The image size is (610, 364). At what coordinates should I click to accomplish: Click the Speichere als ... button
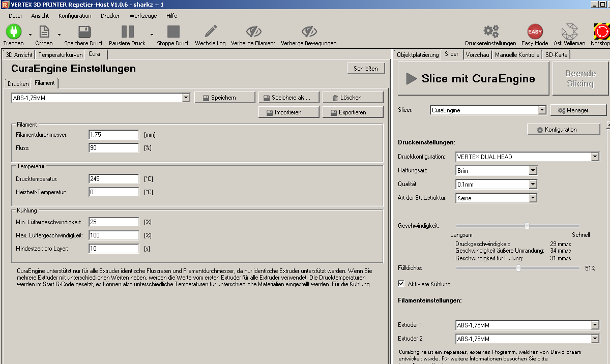[x=288, y=98]
